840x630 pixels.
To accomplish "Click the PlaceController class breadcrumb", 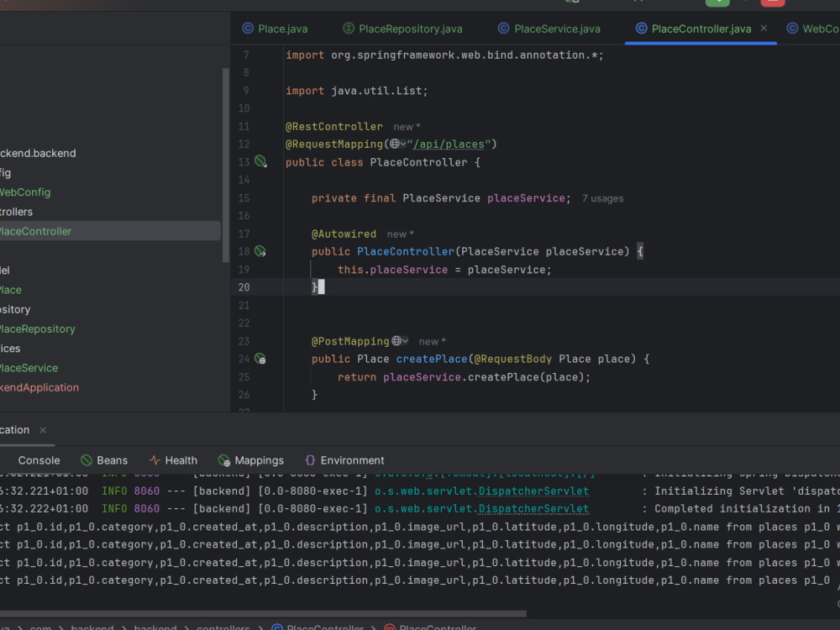I will [x=318, y=627].
